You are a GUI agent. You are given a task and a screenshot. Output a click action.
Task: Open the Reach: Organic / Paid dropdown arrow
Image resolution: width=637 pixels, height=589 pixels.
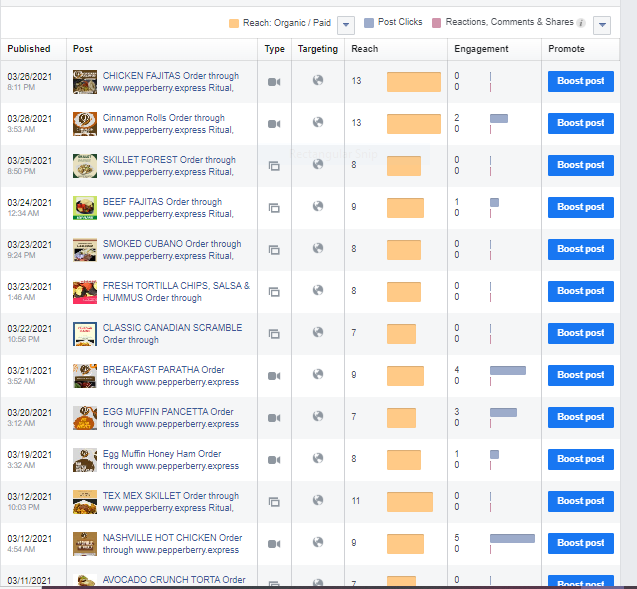coord(346,25)
